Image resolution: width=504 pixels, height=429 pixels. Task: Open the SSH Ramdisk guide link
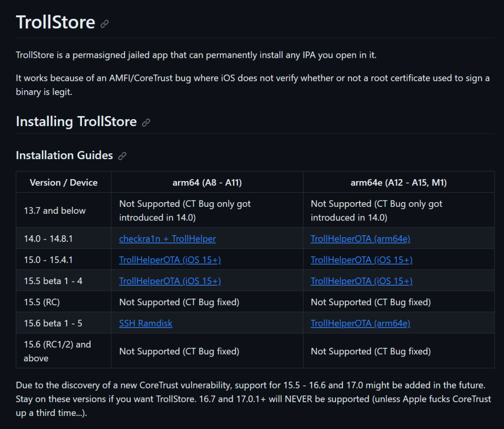click(145, 323)
